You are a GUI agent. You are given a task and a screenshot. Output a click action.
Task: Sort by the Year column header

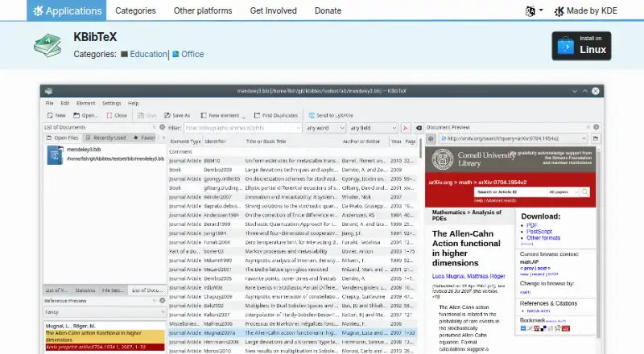click(x=396, y=142)
